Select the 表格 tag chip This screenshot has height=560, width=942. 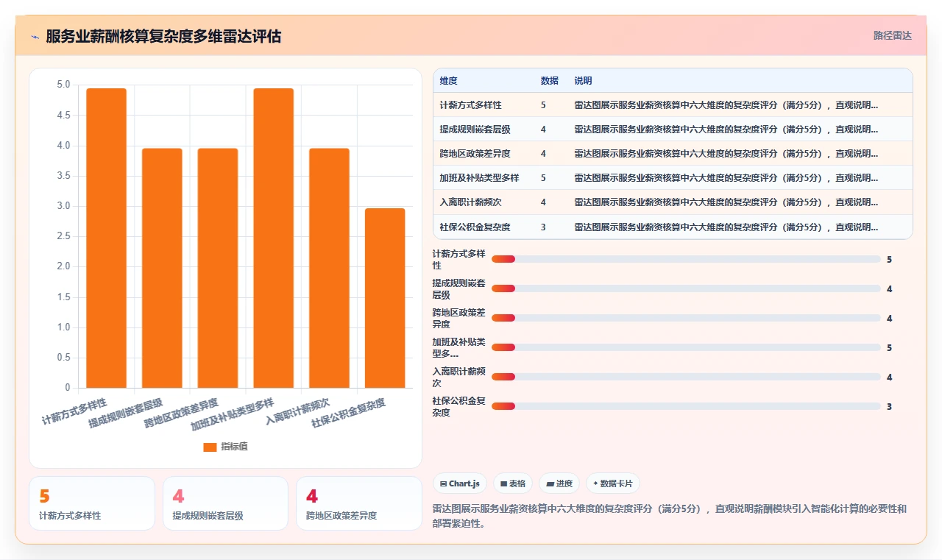point(513,483)
